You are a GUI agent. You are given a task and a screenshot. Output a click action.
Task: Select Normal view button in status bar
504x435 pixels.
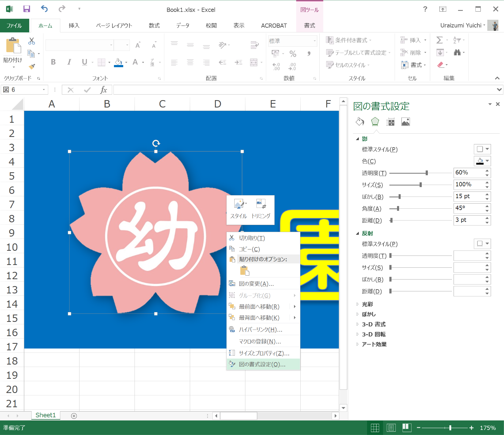[x=375, y=428]
